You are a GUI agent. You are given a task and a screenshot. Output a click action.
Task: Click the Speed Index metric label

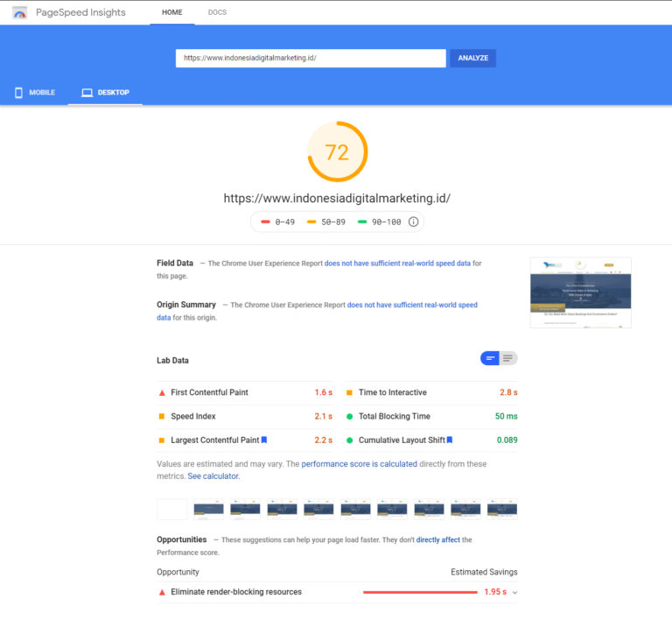(x=193, y=416)
